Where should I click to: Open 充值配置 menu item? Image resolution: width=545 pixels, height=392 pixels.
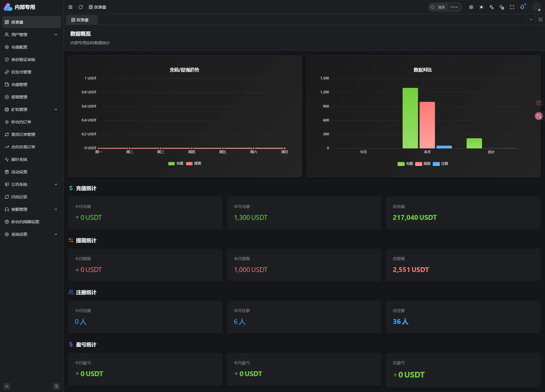[32, 47]
